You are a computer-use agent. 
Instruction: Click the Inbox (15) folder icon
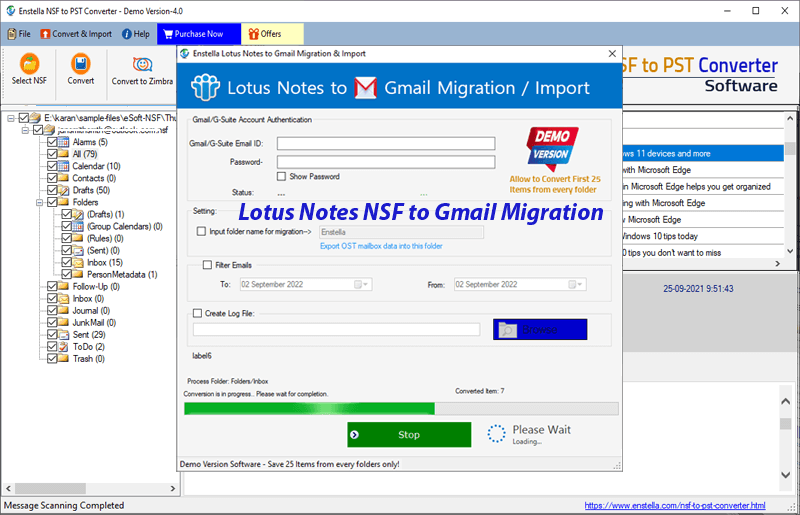(x=78, y=262)
